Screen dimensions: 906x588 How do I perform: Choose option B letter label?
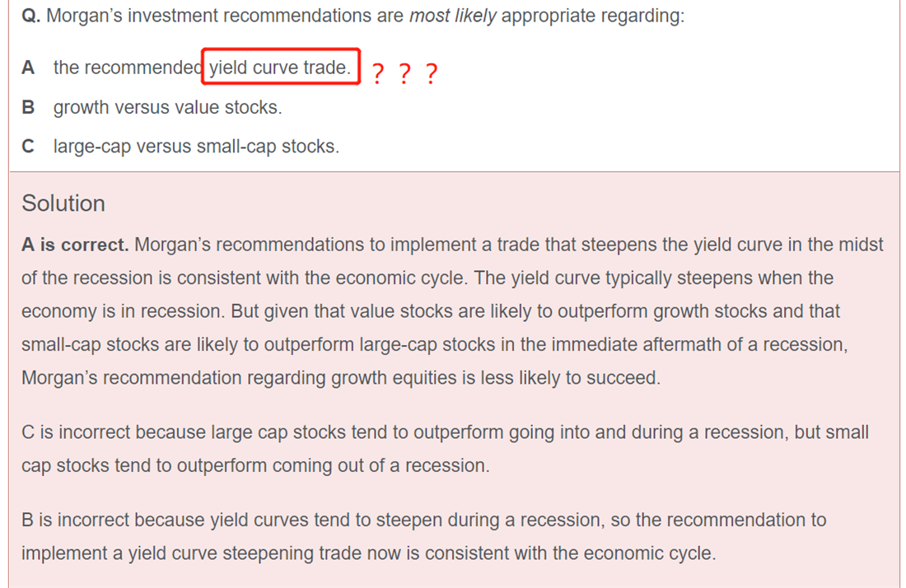click(28, 107)
